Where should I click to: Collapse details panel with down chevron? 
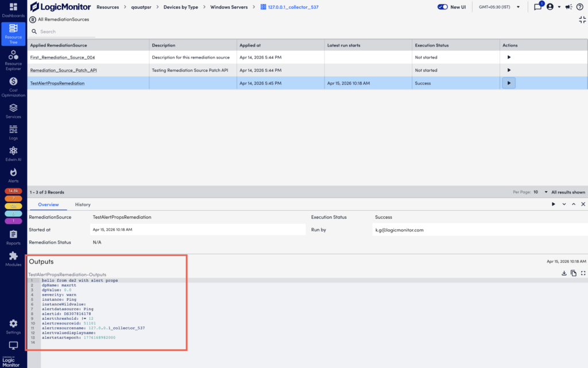[x=564, y=204]
